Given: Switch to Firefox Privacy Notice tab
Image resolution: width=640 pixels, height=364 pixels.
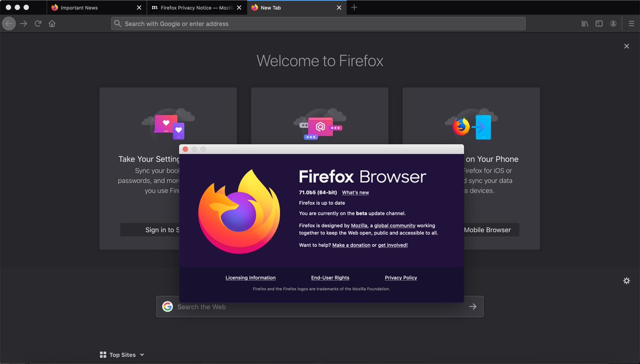Looking at the screenshot, I should pos(197,8).
